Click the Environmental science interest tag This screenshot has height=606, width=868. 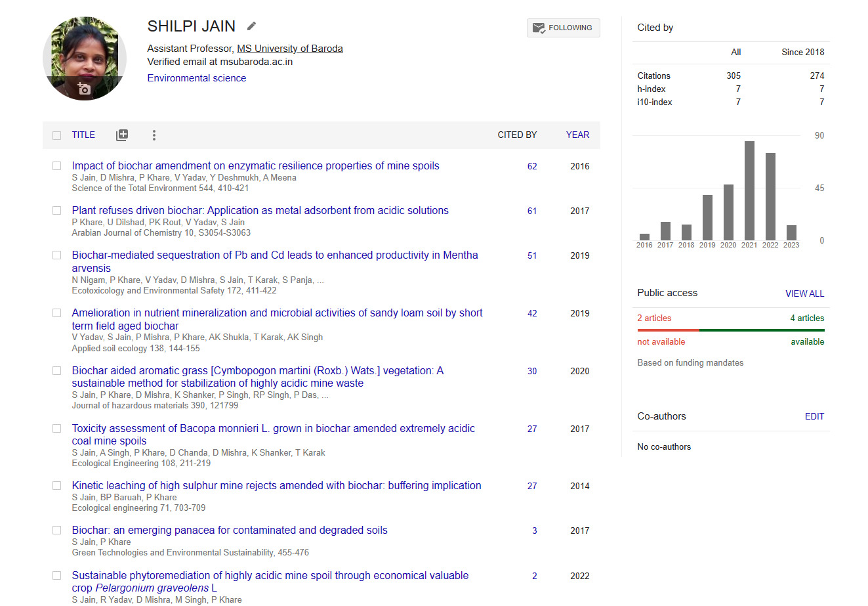(x=197, y=78)
